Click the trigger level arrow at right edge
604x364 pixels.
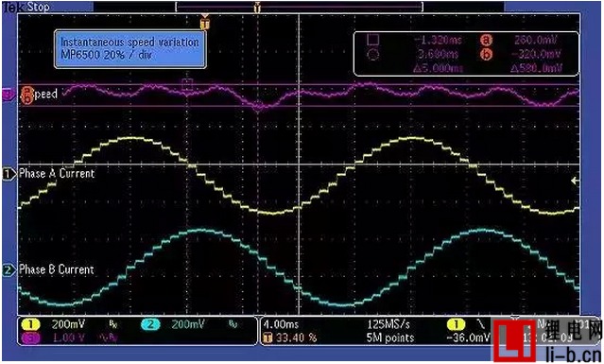[x=576, y=181]
